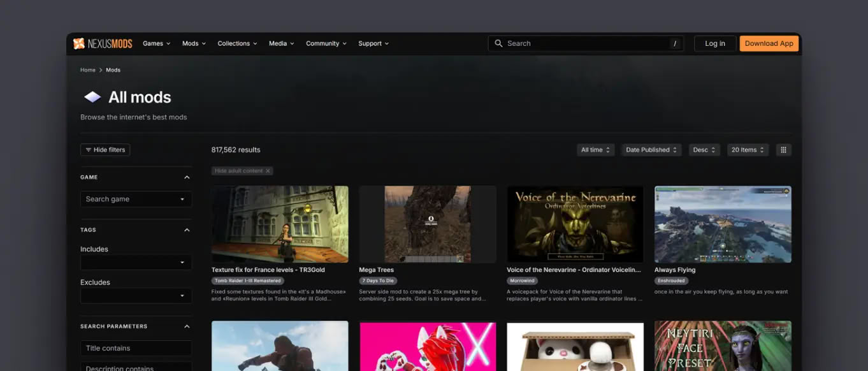Click the slash shortcut badge in search
Image resolution: width=868 pixels, height=371 pixels.
[674, 43]
